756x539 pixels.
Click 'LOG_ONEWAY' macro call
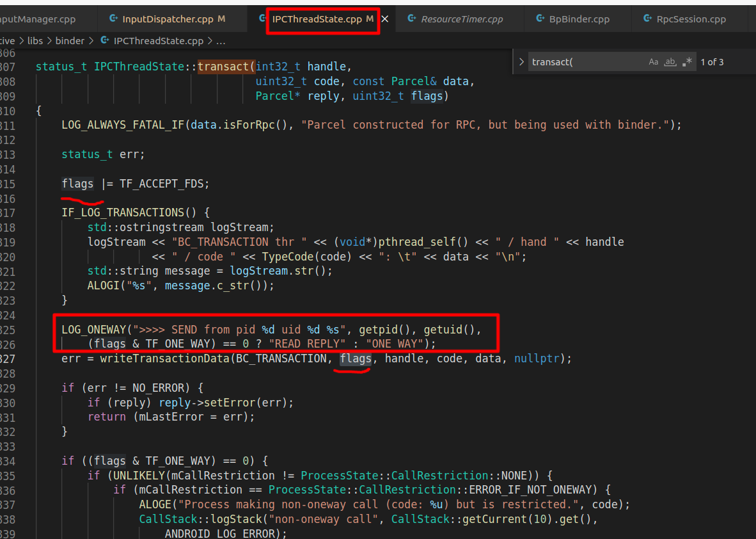[x=93, y=330]
